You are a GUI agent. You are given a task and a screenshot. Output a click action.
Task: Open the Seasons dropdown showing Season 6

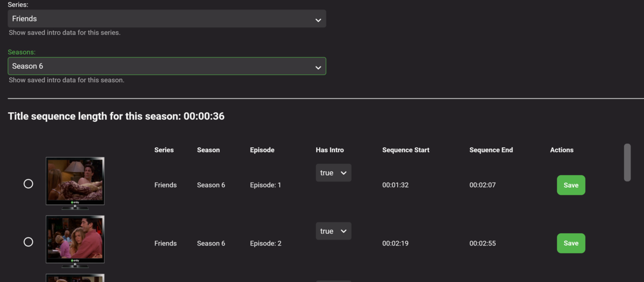[x=166, y=66]
